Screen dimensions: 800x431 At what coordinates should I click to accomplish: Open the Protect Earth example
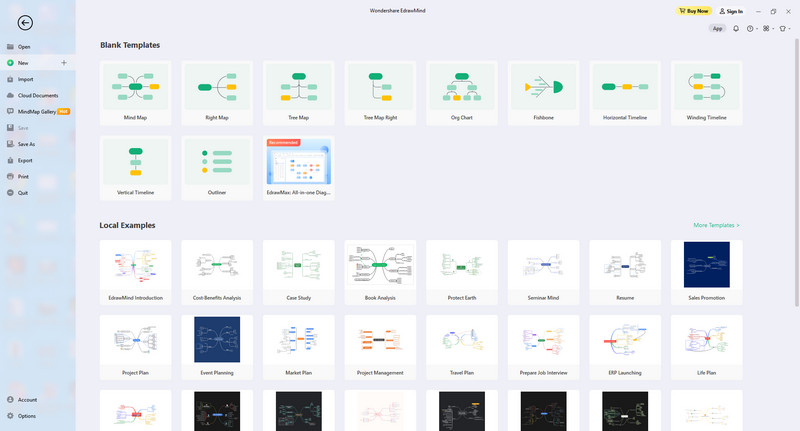(x=462, y=272)
